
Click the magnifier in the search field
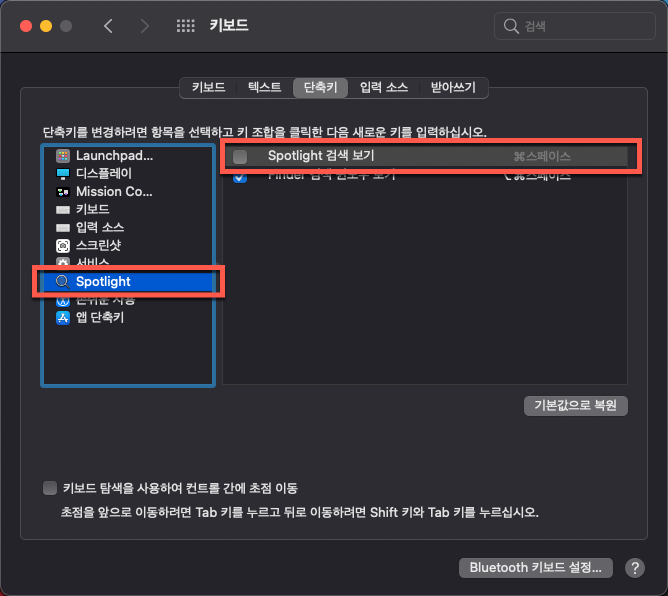(x=511, y=26)
